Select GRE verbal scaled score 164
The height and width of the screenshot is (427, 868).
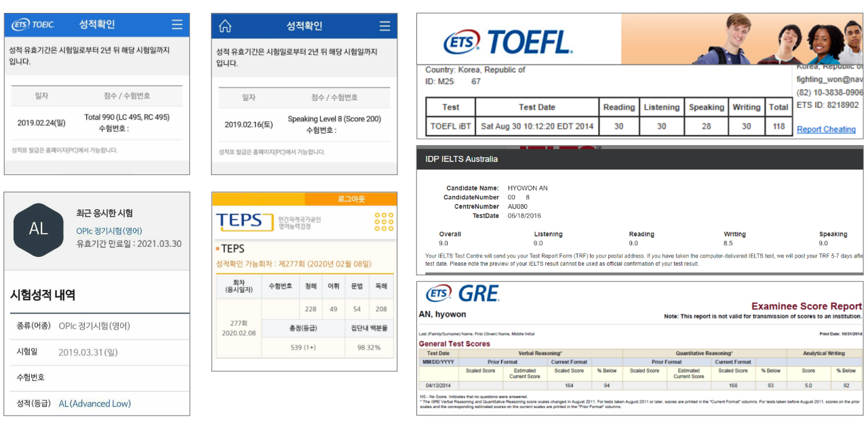point(568,385)
